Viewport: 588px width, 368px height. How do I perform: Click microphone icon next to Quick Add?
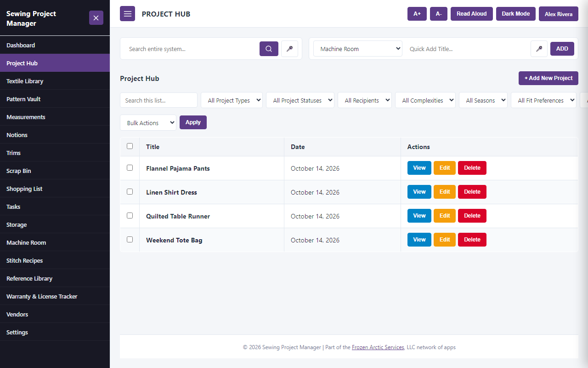click(539, 49)
